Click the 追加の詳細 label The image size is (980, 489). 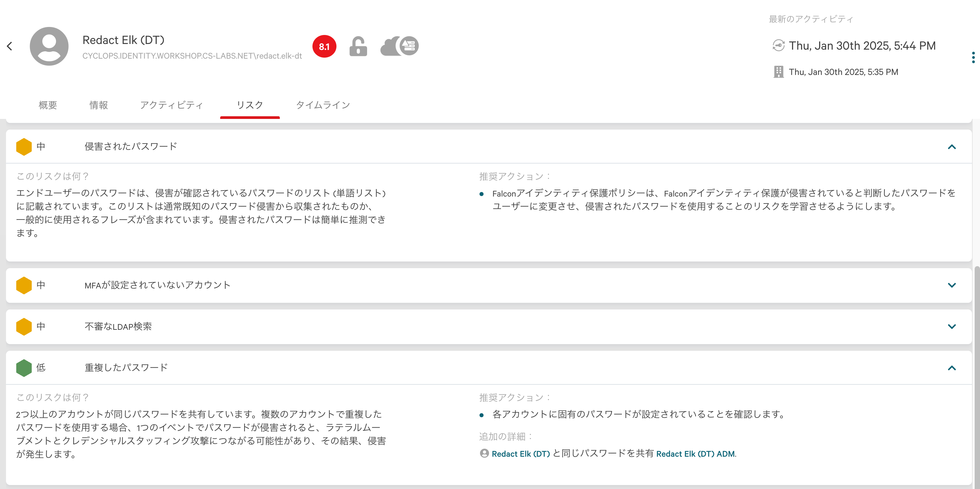coord(506,436)
